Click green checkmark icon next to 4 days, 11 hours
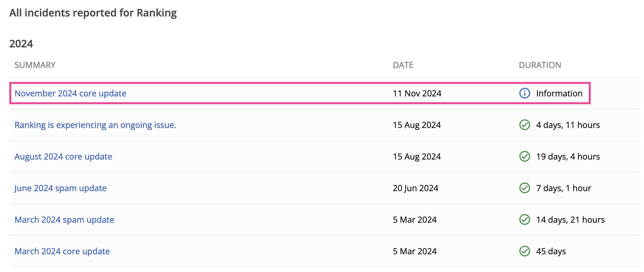 pyautogui.click(x=524, y=125)
